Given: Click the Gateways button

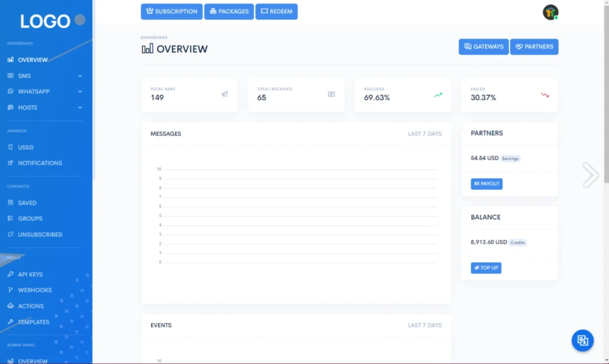Looking at the screenshot, I should pyautogui.click(x=484, y=46).
